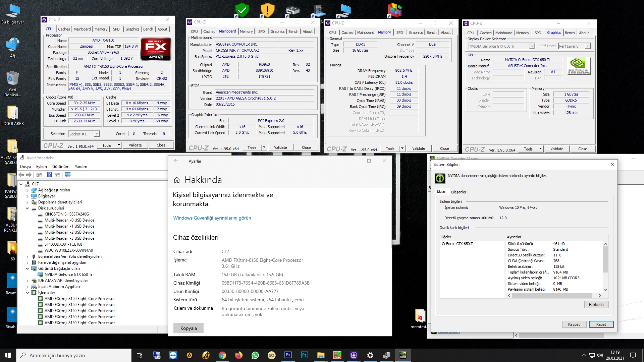Select the green shield checkmark desktop shortcut
The width and height of the screenshot is (644, 362).
242,10
